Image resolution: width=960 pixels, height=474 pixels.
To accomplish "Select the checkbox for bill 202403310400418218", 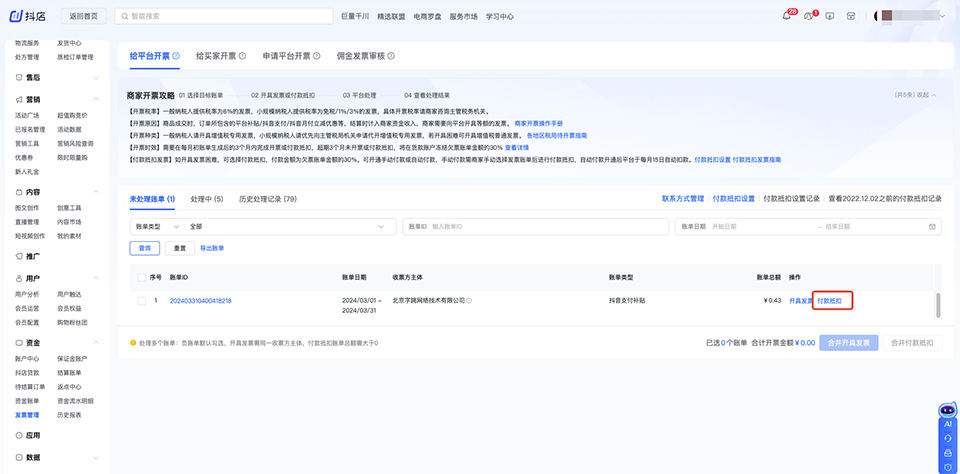I will pyautogui.click(x=140, y=300).
